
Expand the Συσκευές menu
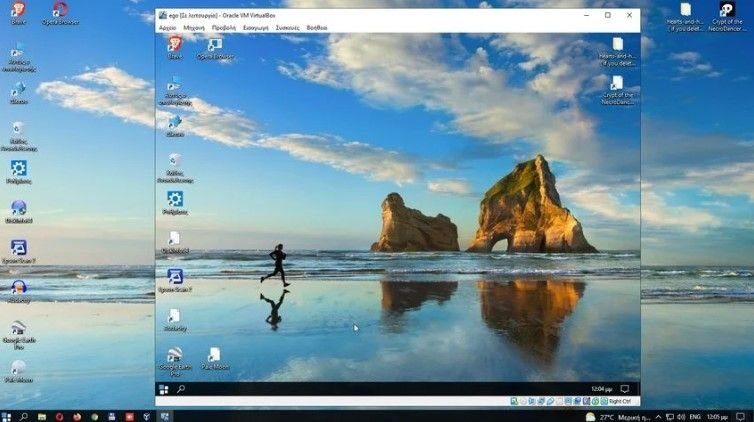pyautogui.click(x=288, y=28)
